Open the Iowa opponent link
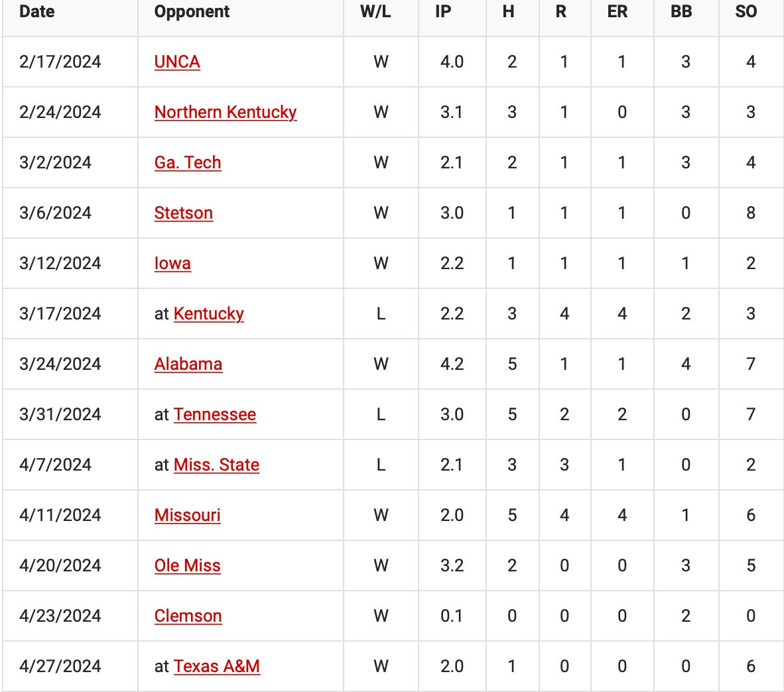784x692 pixels. [172, 263]
